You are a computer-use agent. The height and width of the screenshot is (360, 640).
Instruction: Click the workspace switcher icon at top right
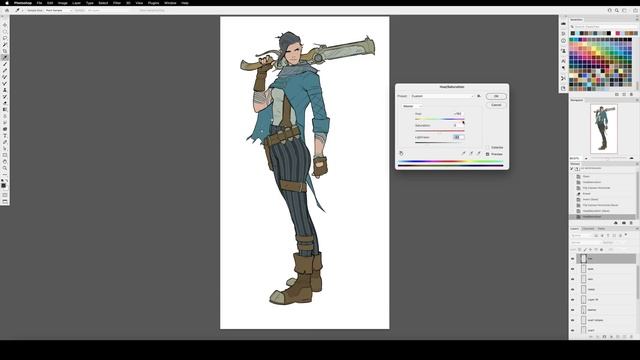click(x=624, y=10)
